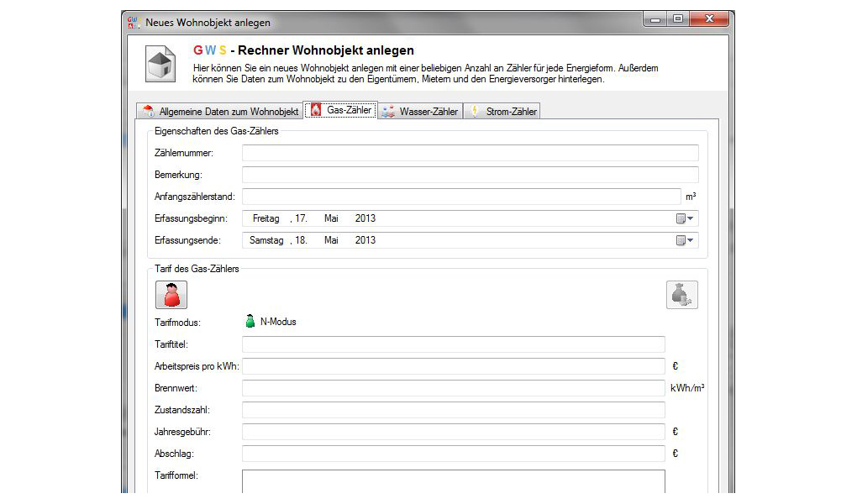Select the Arbeitspreis pro kWh field

pos(453,366)
